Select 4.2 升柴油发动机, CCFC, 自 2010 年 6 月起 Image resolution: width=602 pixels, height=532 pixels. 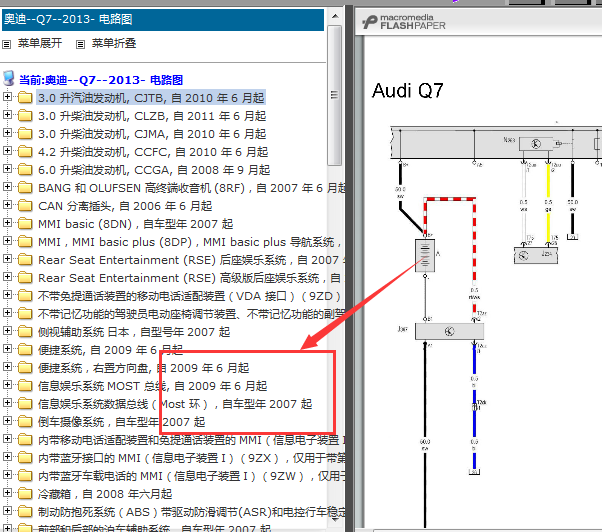pos(153,152)
